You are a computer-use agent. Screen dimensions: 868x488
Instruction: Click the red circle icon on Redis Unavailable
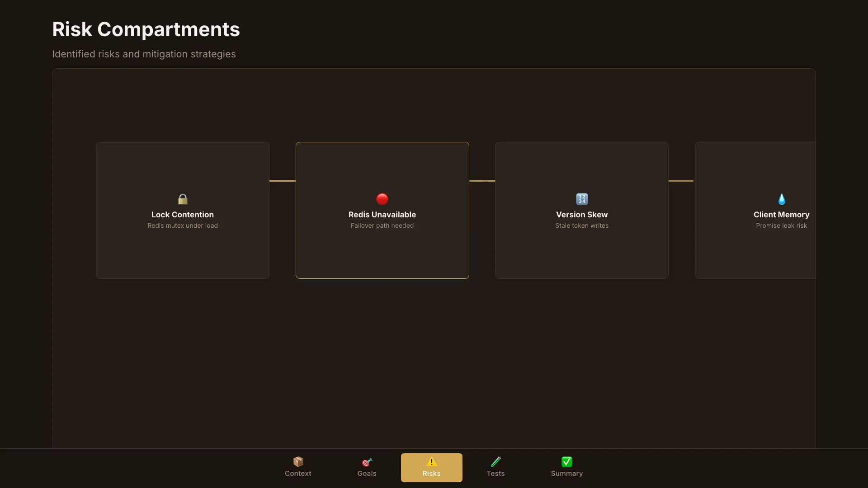click(x=382, y=199)
